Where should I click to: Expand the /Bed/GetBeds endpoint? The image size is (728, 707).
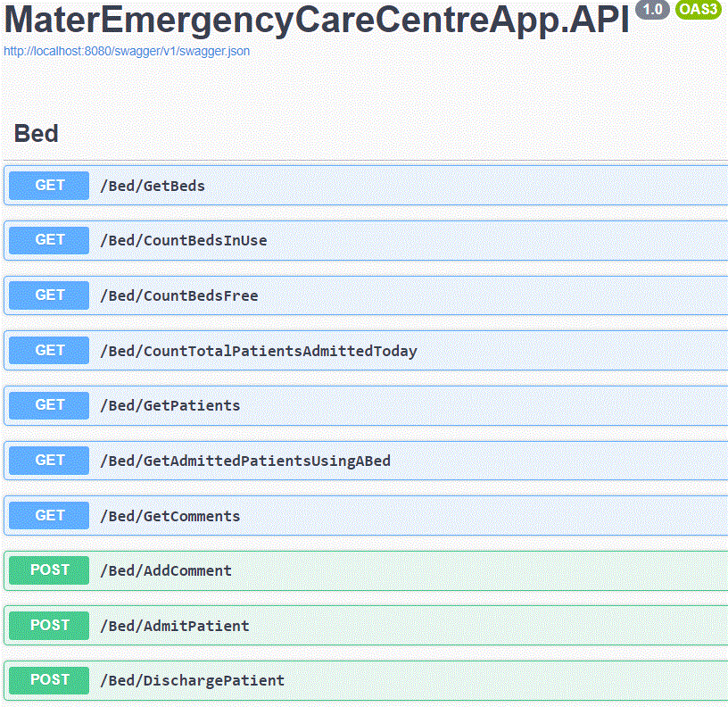pos(357,186)
